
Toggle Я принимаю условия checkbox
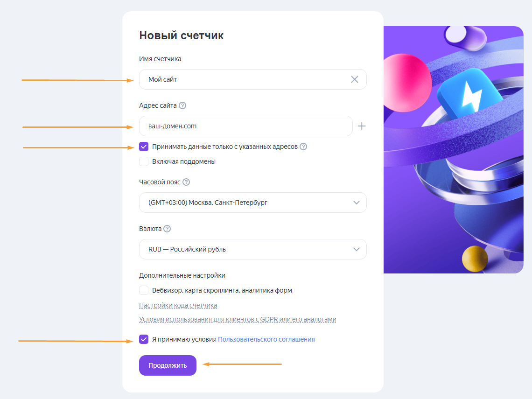click(144, 339)
